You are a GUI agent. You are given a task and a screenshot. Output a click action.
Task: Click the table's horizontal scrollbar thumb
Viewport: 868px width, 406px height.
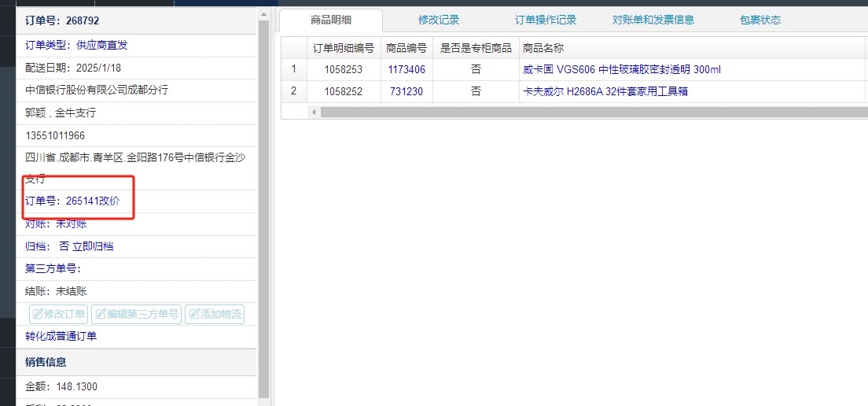pos(594,113)
